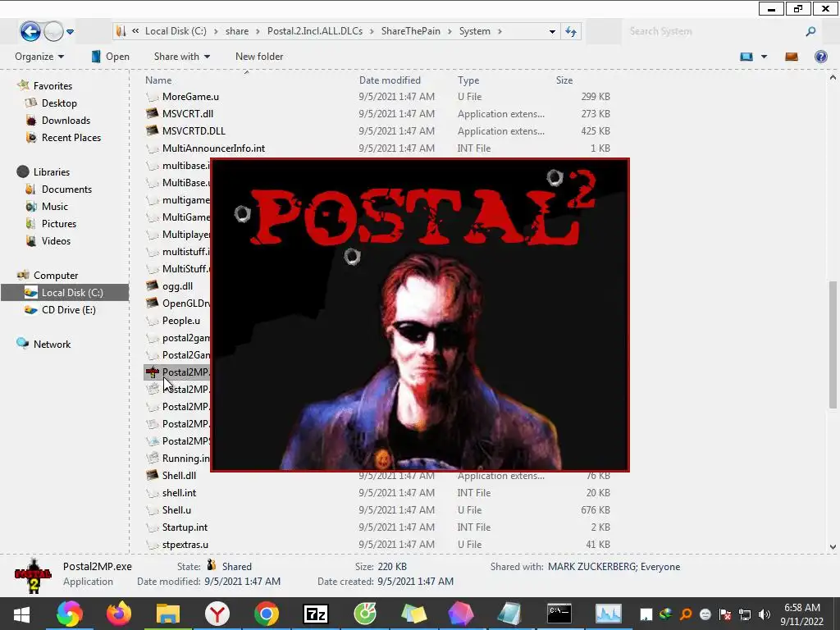The image size is (840, 630).
Task: Select Network in the navigation pane
Action: 52,344
